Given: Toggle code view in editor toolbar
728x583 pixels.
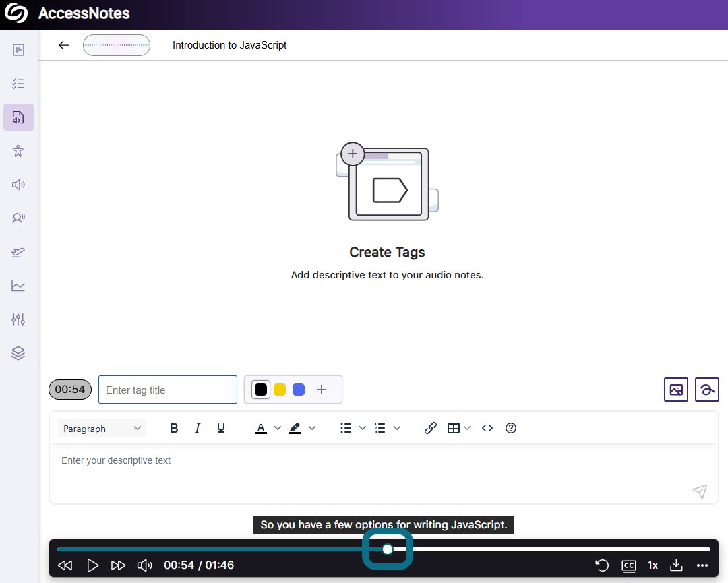Looking at the screenshot, I should pyautogui.click(x=487, y=428).
